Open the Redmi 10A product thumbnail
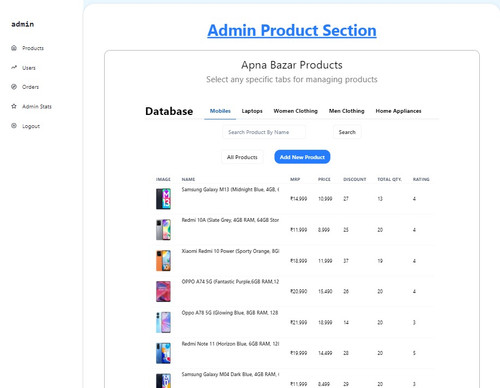Viewport: 500px width, 388px height. click(x=163, y=230)
